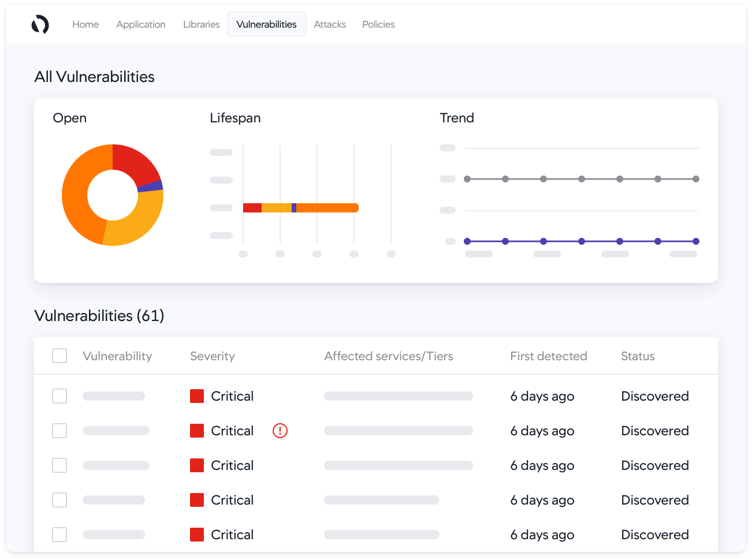The height and width of the screenshot is (560, 752).
Task: Open the Attacks tab
Action: 330,24
